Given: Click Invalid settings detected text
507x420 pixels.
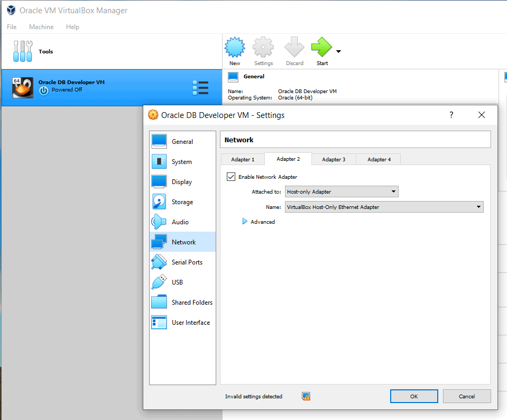Looking at the screenshot, I should [254, 396].
